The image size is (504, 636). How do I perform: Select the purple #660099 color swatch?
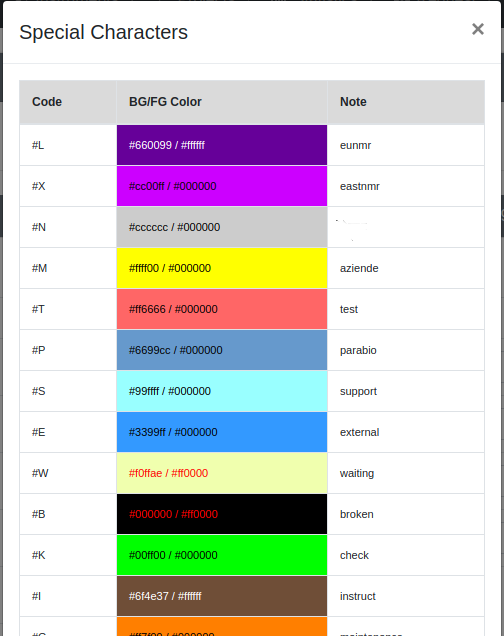click(222, 145)
